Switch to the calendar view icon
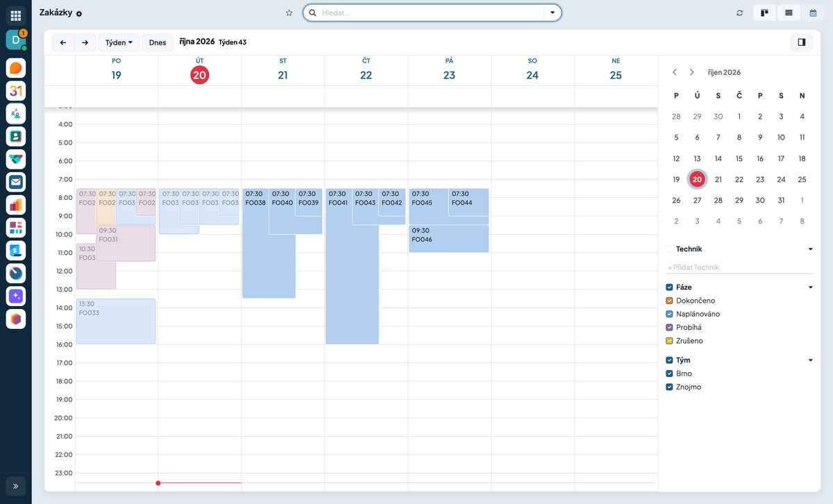Viewport: 833px width, 504px height. (813, 12)
